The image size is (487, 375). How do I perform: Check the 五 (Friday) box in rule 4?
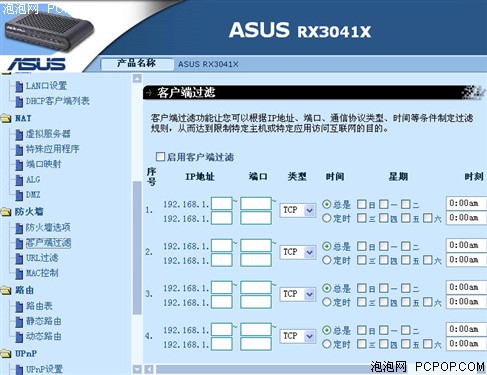(406, 344)
